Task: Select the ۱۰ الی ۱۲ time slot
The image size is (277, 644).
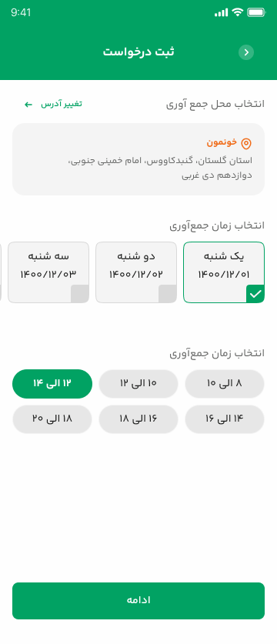Action: [x=138, y=384]
